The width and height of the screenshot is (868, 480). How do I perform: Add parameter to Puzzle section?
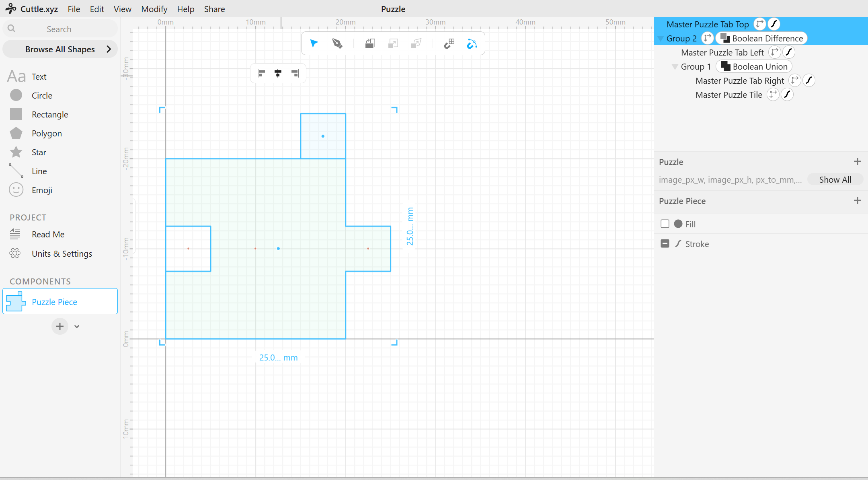[857, 161]
